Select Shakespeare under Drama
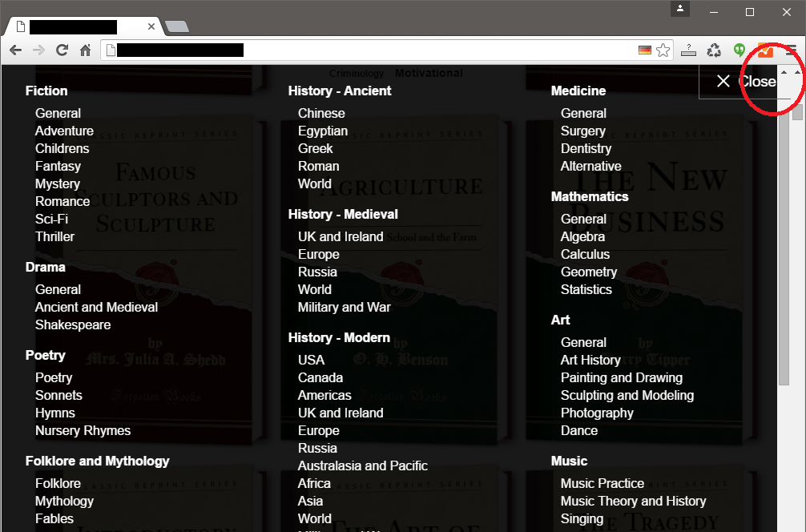Image resolution: width=806 pixels, height=532 pixels. click(72, 324)
